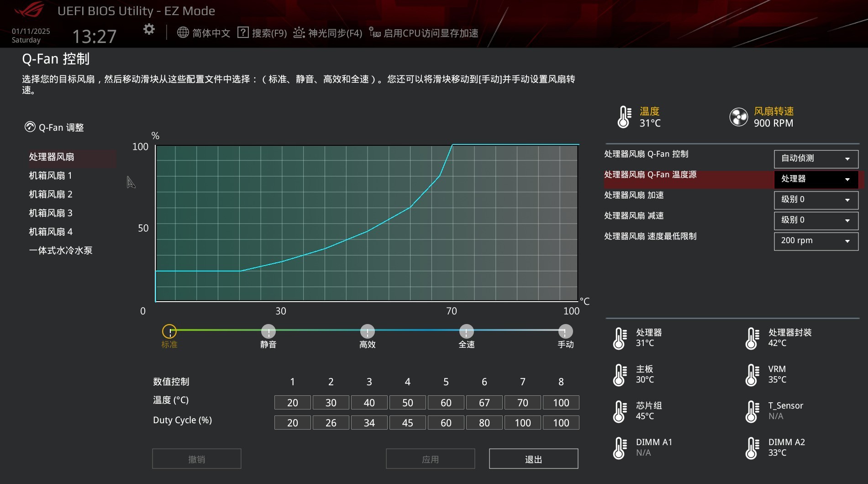
Task: Click the globe language icon
Action: pos(183,32)
